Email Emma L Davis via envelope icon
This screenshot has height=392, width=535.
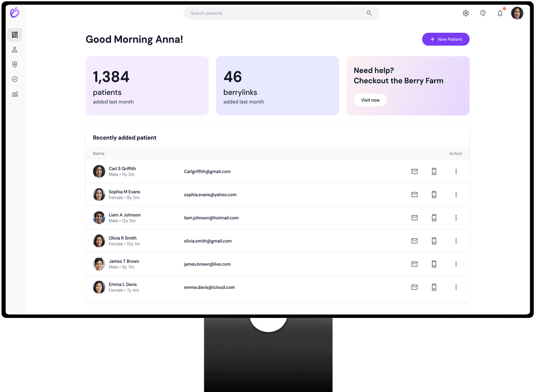tap(415, 287)
